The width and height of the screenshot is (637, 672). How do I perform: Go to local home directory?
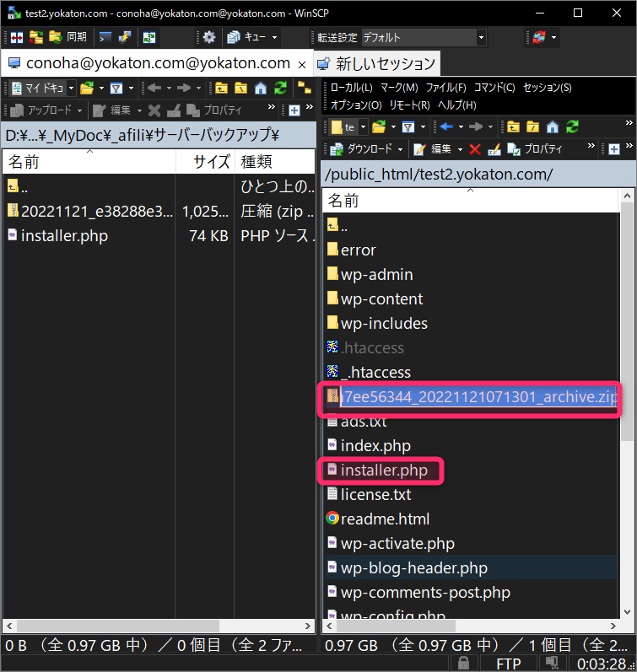(x=260, y=88)
